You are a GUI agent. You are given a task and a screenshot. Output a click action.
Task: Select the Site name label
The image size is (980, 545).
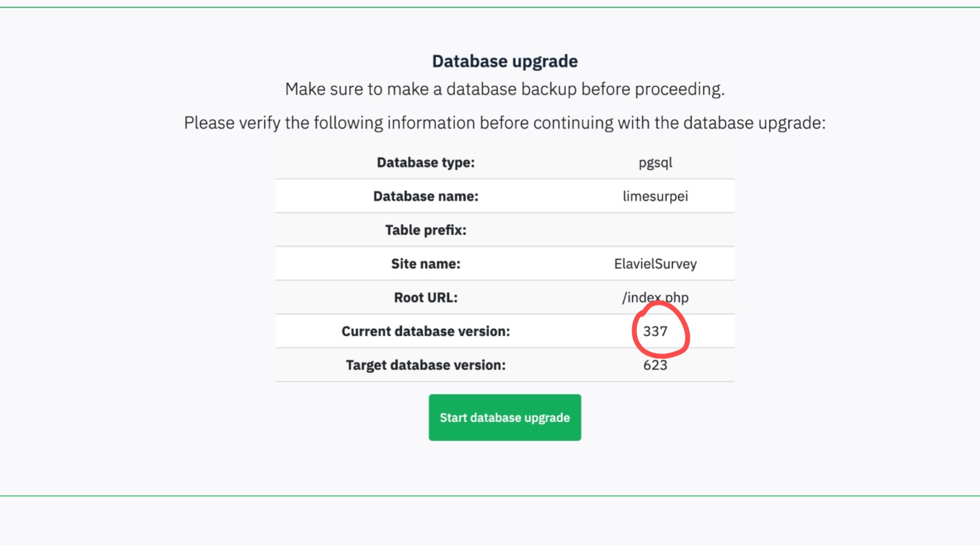click(426, 264)
